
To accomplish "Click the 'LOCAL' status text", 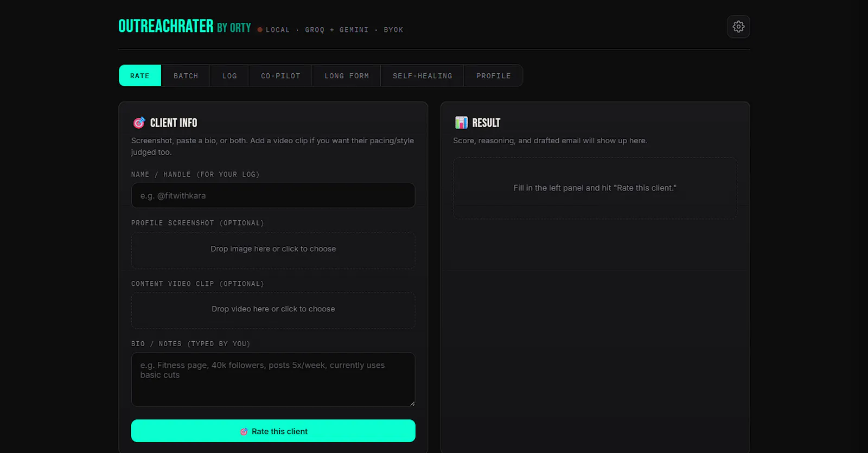I will click(x=278, y=30).
